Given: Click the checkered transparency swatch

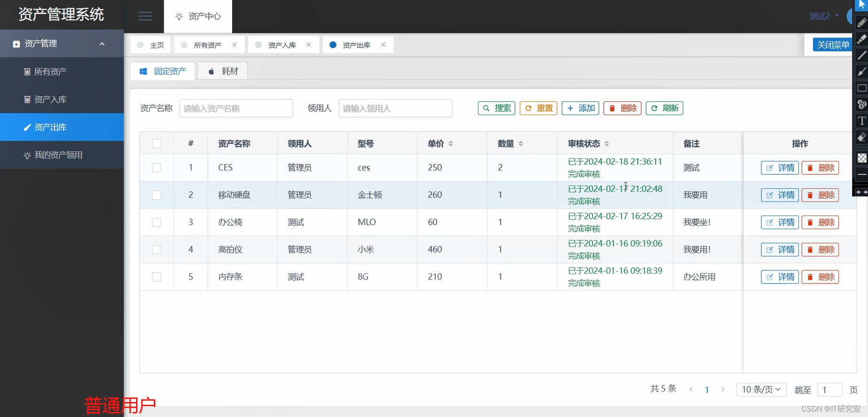Looking at the screenshot, I should [861, 158].
